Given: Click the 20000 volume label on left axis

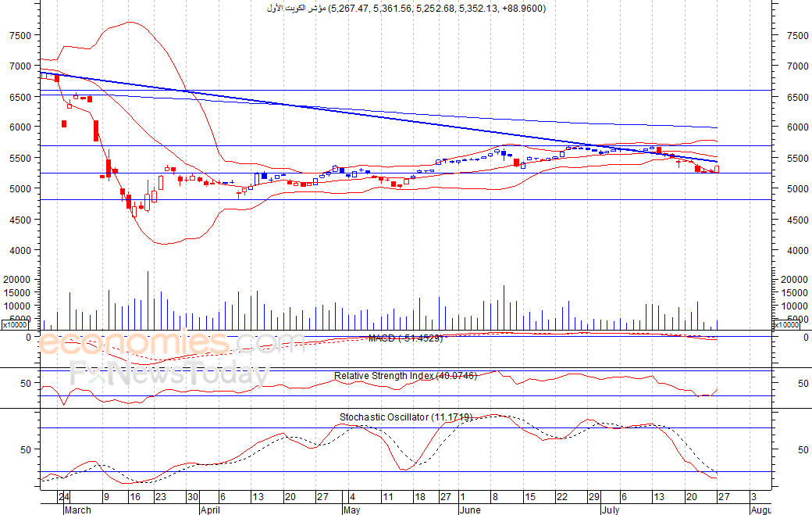Looking at the screenshot, I should click(18, 279).
